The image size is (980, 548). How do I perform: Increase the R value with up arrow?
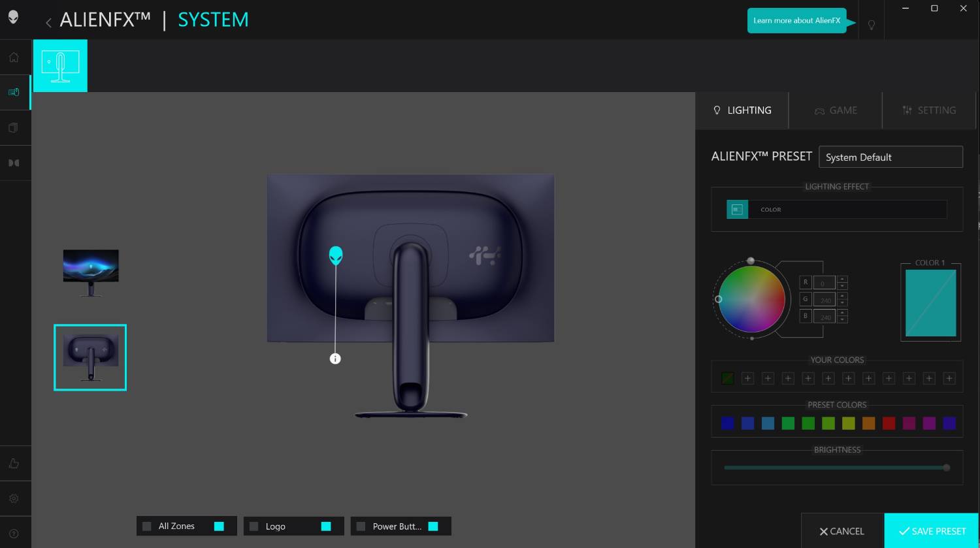842,279
